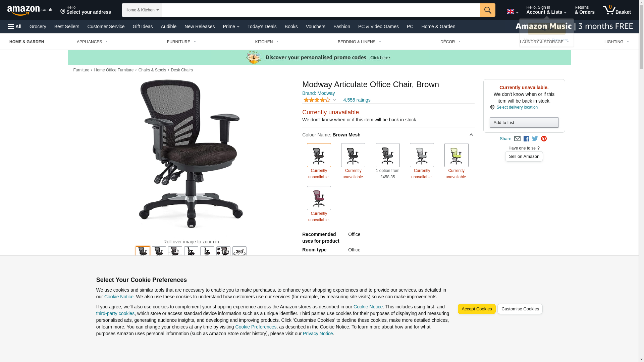This screenshot has width=644, height=362.
Task: Open the All hamburger menu
Action: (15, 26)
